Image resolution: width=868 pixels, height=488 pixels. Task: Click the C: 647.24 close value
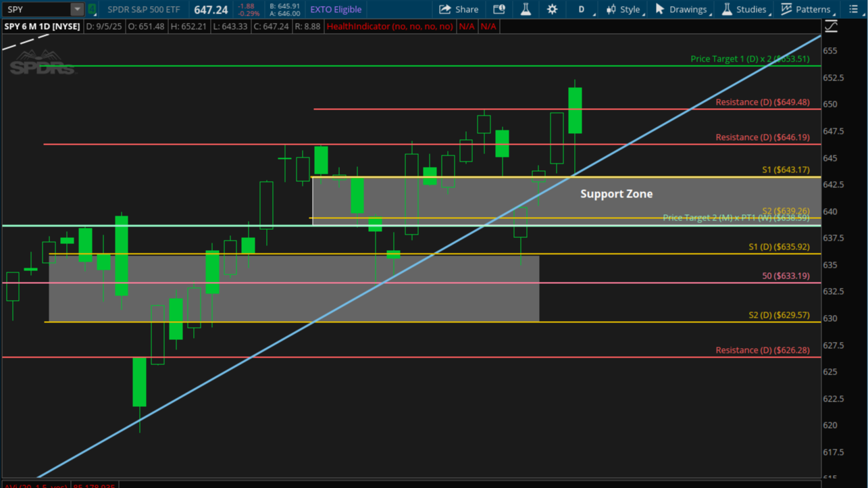(x=272, y=26)
